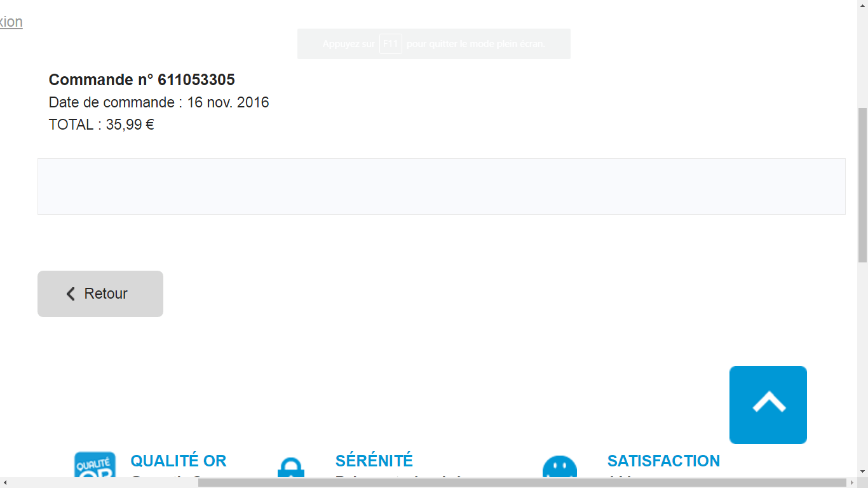Click the left chevron inside Retour
This screenshot has width=868, height=488.
(x=71, y=294)
